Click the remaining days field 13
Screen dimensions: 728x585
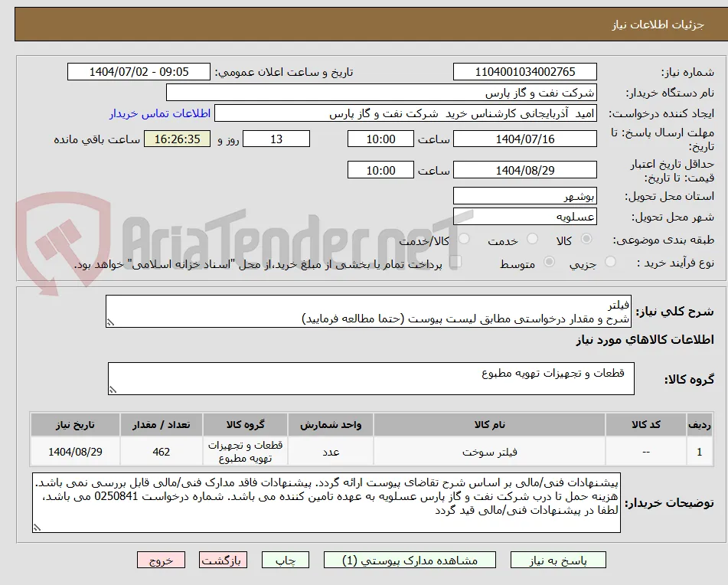pos(276,139)
